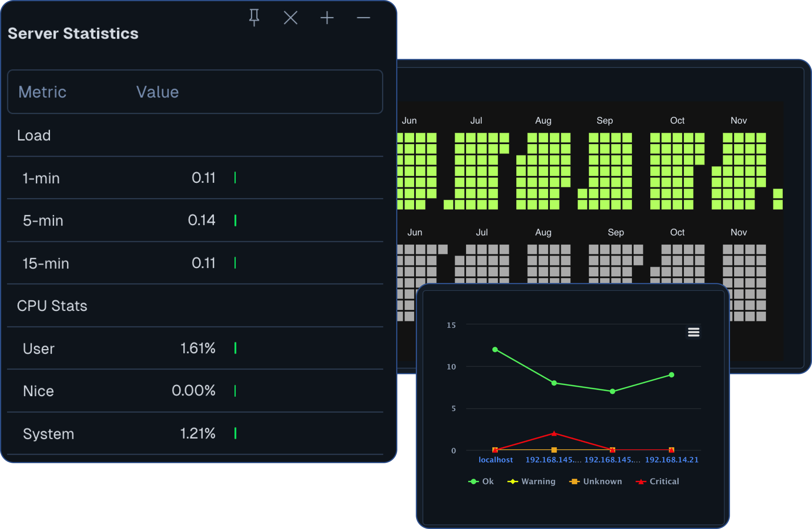812x529 pixels.
Task: Sort by the Value column header
Action: point(157,92)
